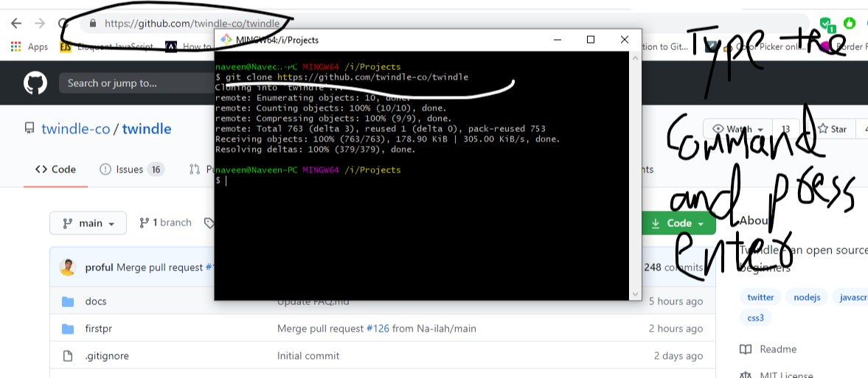
Task: Open the Apps grid bookmark icon
Action: (x=15, y=46)
